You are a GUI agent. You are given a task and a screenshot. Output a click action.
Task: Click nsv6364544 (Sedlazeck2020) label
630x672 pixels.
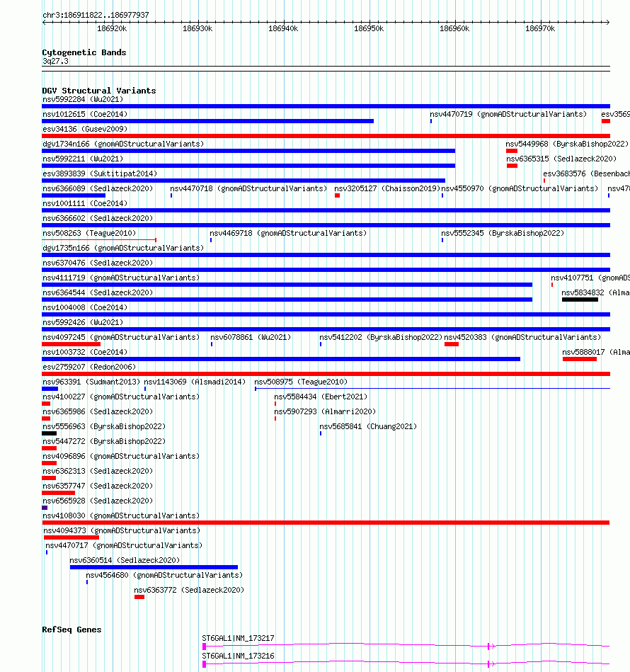pyautogui.click(x=98, y=292)
